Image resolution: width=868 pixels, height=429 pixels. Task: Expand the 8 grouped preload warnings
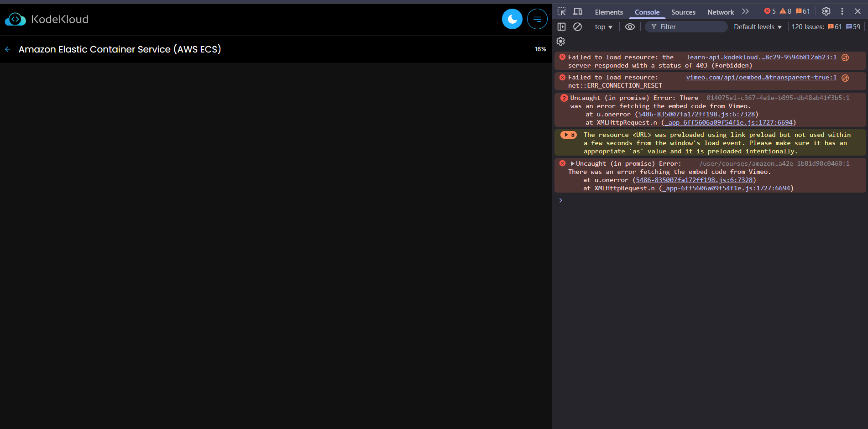pyautogui.click(x=569, y=135)
